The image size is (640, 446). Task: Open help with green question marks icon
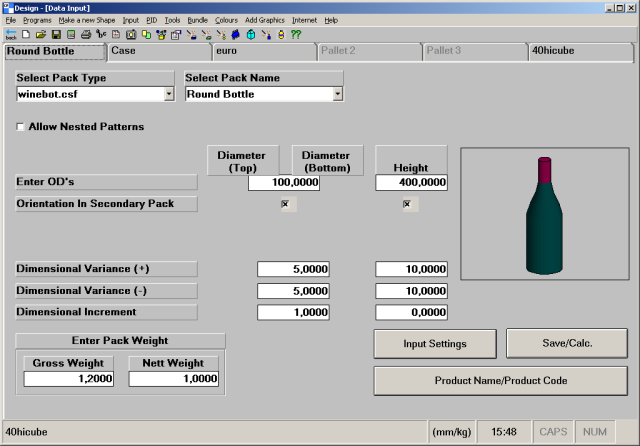point(296,35)
